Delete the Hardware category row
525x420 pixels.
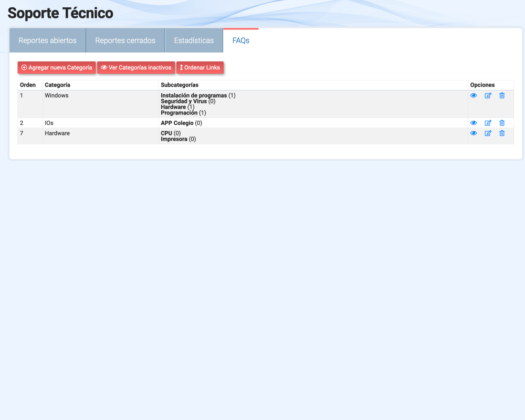502,133
